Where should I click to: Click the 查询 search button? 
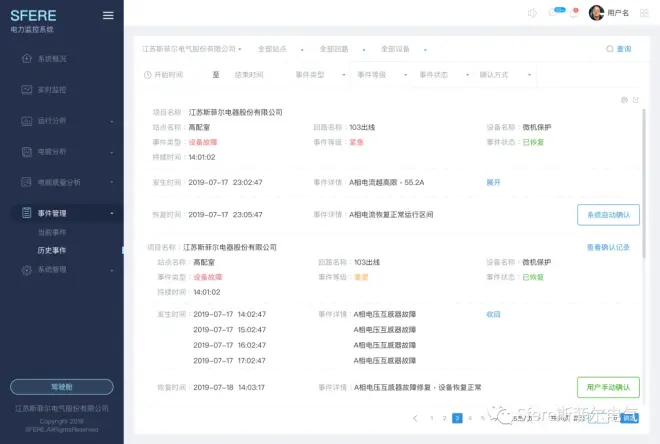[x=618, y=48]
